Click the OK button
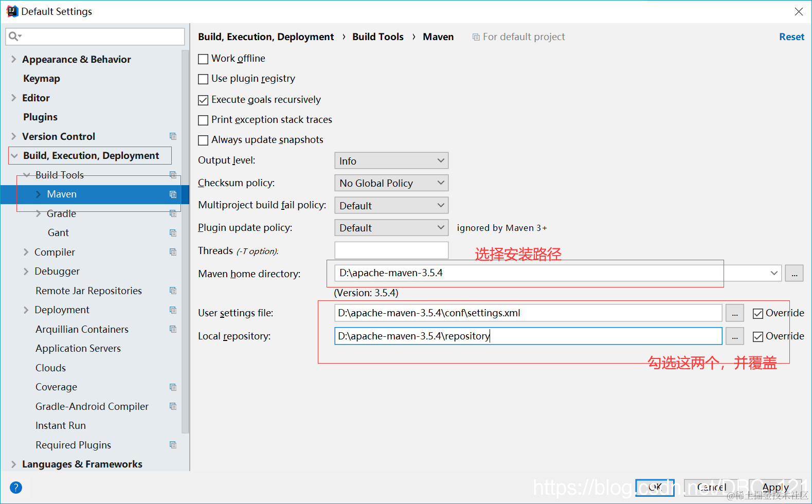The width and height of the screenshot is (812, 504). [x=655, y=488]
